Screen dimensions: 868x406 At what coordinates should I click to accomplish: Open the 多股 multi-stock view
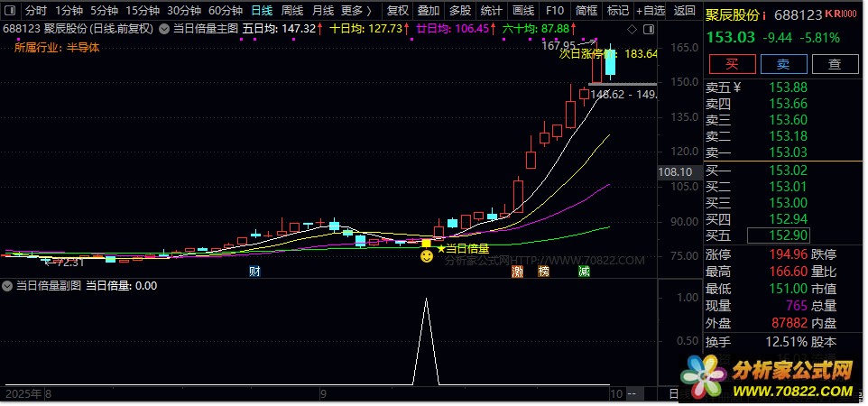tap(460, 10)
